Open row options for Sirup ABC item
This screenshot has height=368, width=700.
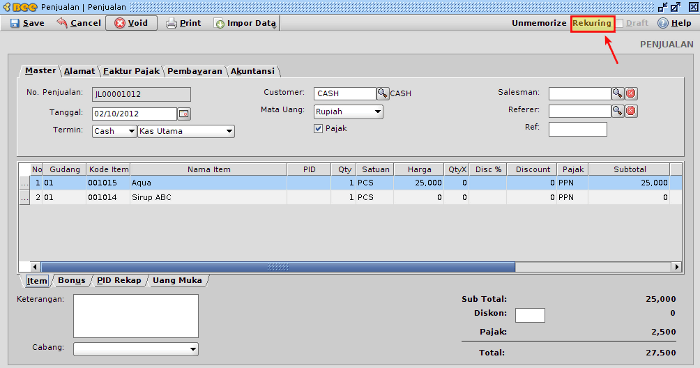[25, 197]
